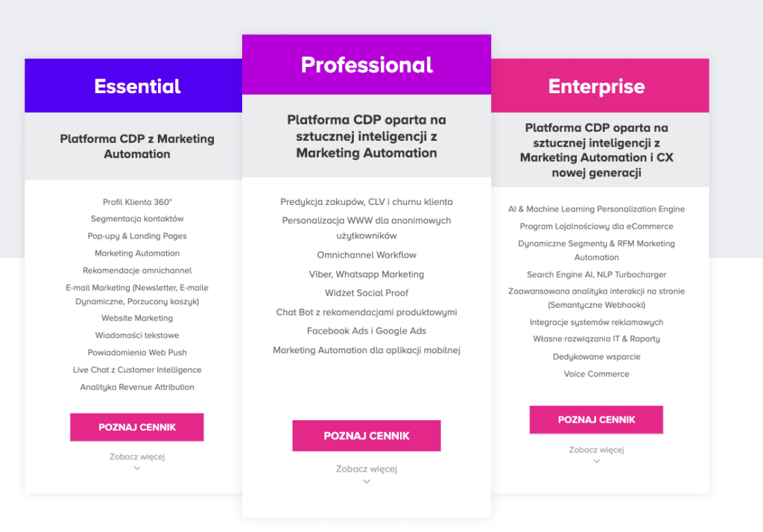Image resolution: width=763 pixels, height=532 pixels.
Task: Click Program Lojalnościowy dla eCommerce item
Action: 597,227
